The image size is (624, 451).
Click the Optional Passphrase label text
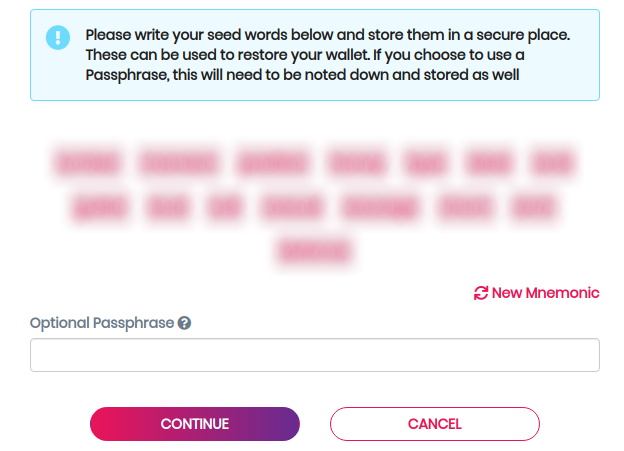point(102,323)
